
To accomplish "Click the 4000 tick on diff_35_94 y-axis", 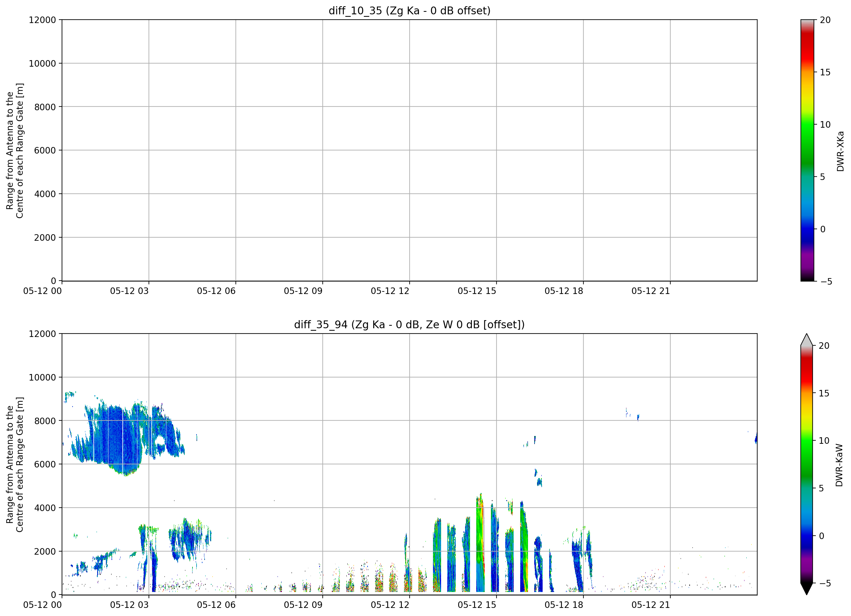I will (x=45, y=508).
